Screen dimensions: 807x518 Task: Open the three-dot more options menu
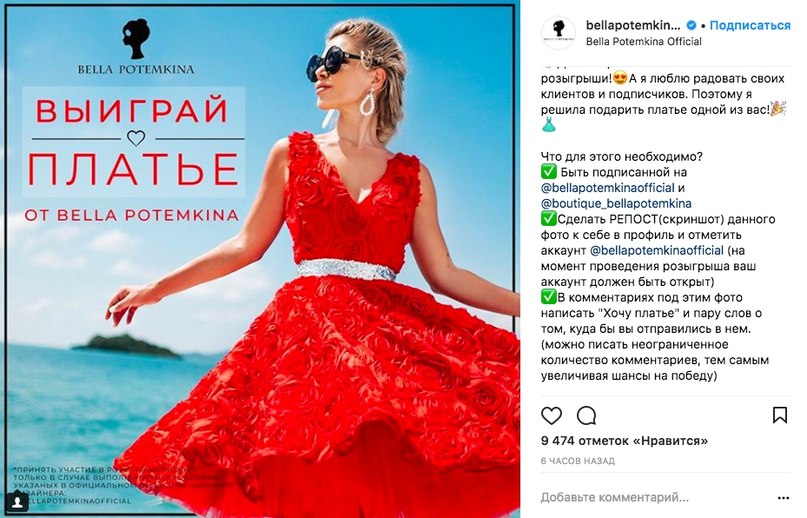pyautogui.click(x=783, y=498)
